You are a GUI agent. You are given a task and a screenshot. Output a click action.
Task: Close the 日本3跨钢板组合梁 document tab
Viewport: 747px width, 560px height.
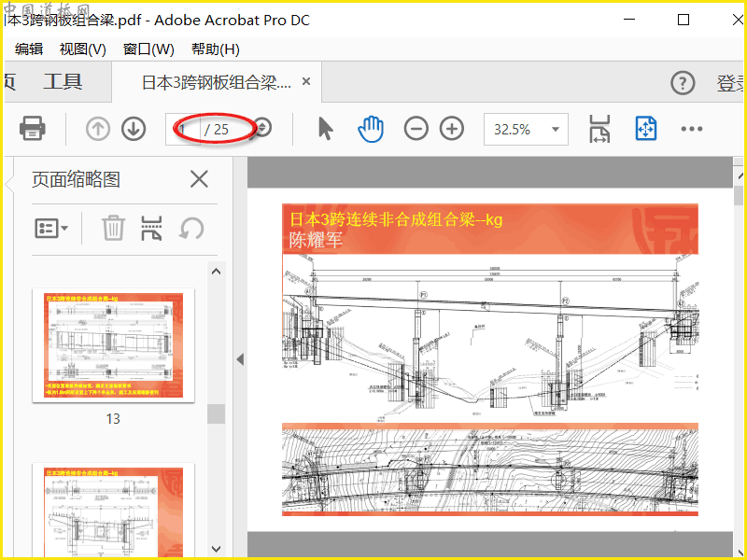(x=306, y=81)
